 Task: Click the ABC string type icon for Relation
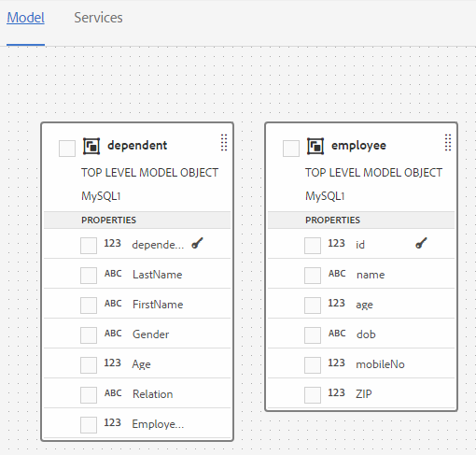point(113,393)
